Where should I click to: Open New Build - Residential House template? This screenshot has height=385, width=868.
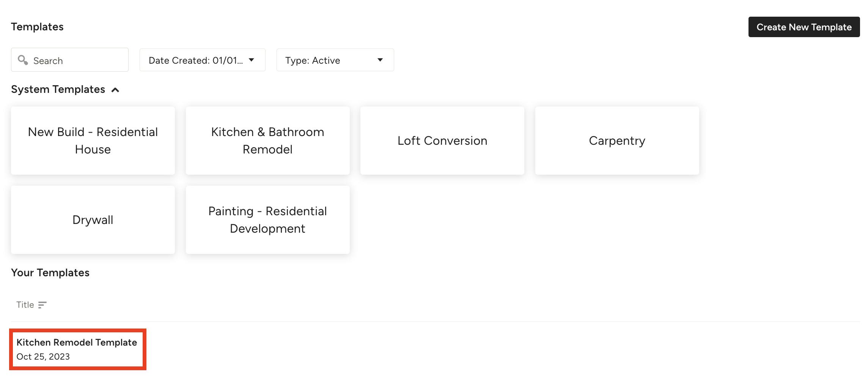(93, 141)
